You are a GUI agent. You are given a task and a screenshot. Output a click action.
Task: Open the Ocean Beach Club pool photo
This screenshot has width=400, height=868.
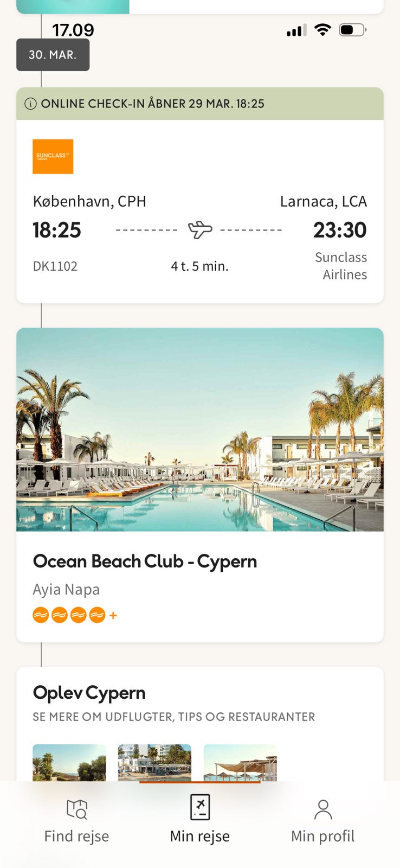point(200,429)
